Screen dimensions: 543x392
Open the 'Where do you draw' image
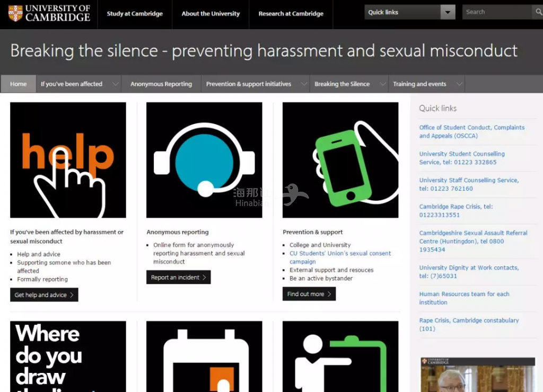click(x=68, y=357)
